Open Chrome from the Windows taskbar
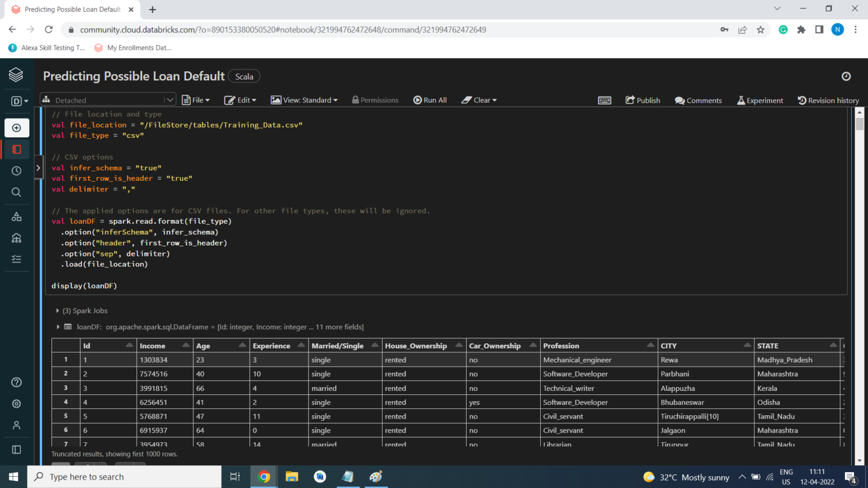This screenshot has width=868, height=488. [263, 477]
